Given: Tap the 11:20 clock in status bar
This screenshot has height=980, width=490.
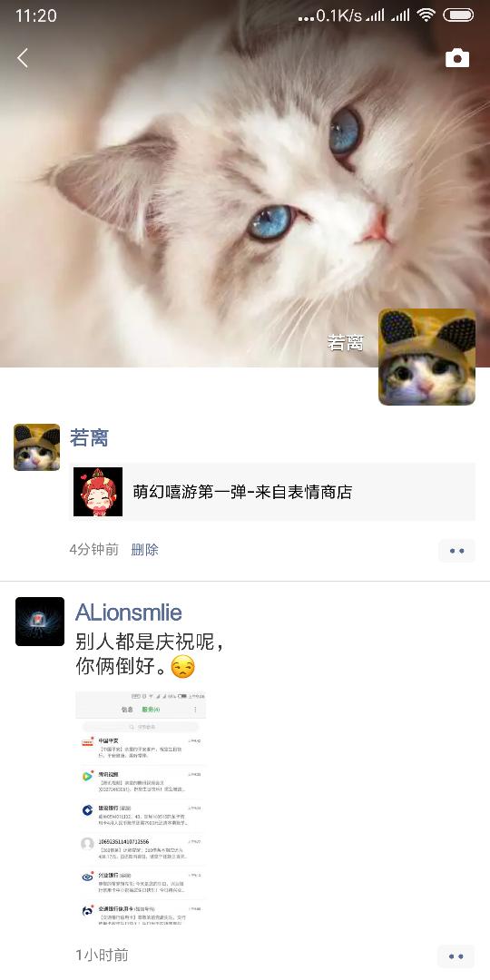Looking at the screenshot, I should tap(35, 15).
